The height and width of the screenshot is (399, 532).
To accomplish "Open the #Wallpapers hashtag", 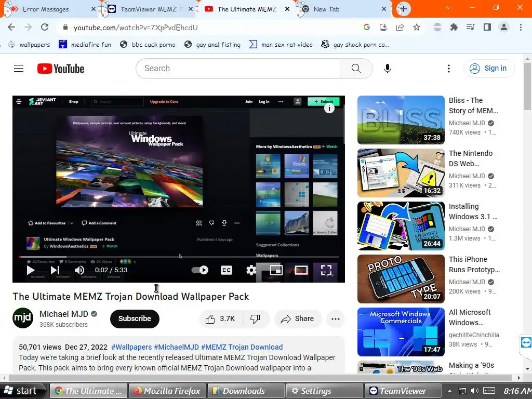I will [131, 347].
